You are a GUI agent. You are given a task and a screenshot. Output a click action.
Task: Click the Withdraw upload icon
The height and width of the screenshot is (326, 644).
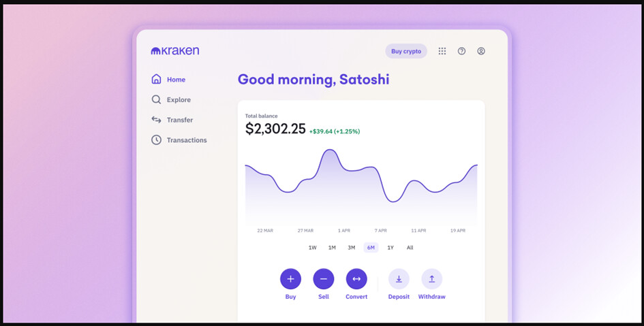pos(431,279)
